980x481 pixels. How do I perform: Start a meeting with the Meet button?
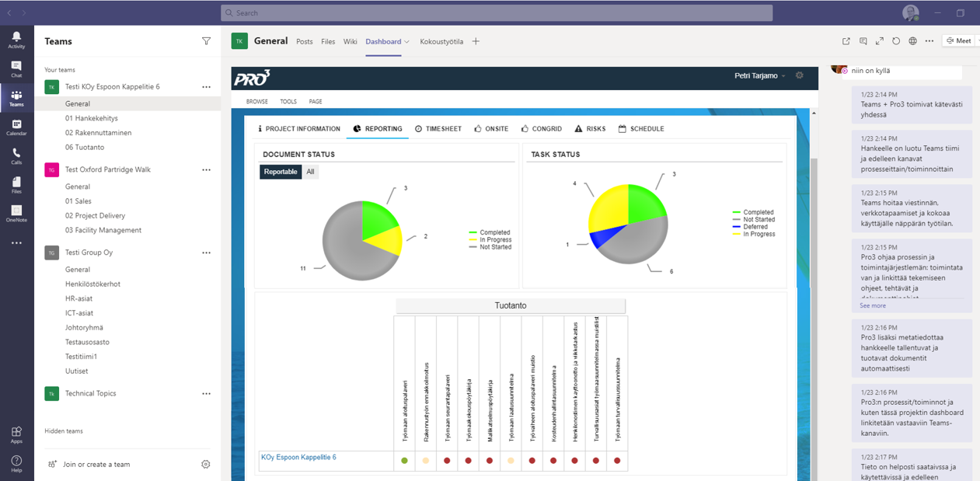coord(957,41)
